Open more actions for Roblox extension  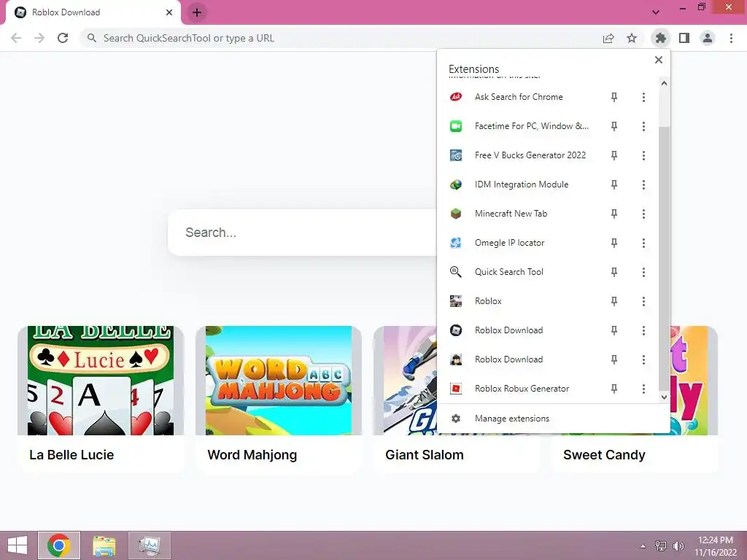coord(643,301)
